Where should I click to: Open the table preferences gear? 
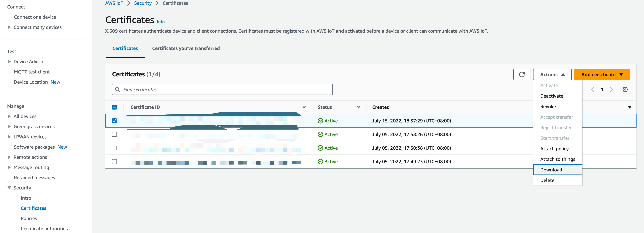(x=625, y=89)
